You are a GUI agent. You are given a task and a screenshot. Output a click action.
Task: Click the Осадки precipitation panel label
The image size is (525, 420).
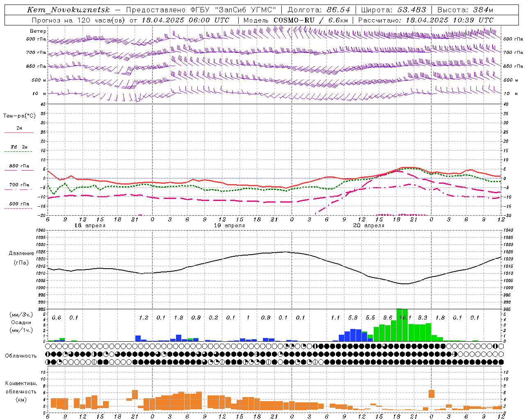21,322
